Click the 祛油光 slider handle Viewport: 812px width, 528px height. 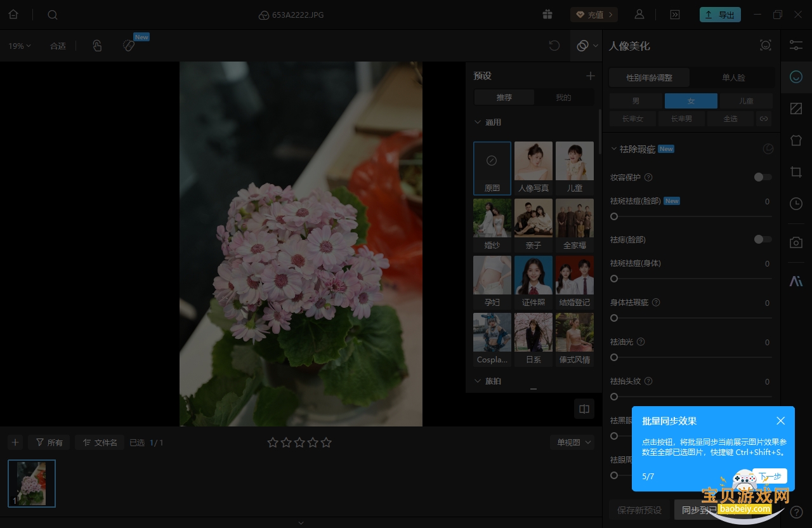614,357
